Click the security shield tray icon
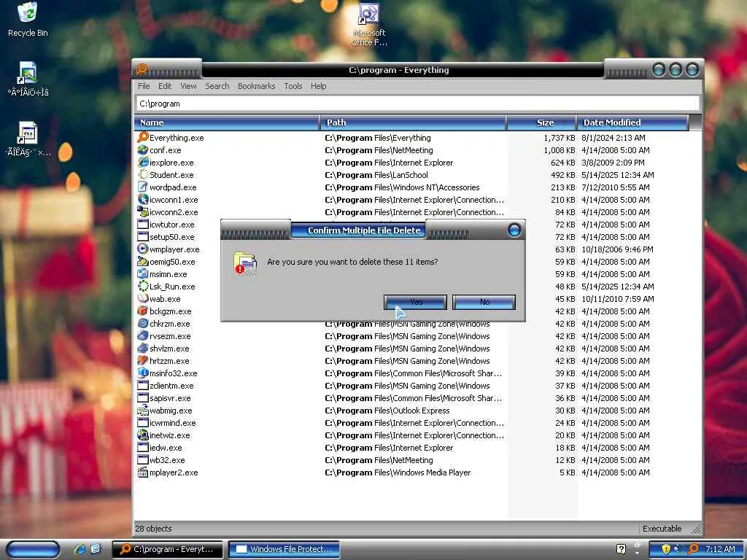The width and height of the screenshot is (747, 560). [666, 549]
